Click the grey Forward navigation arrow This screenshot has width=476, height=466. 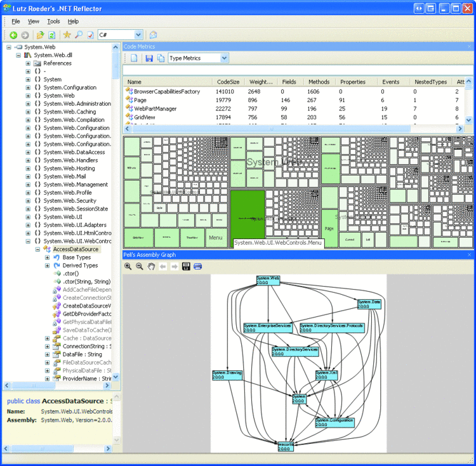click(25, 35)
